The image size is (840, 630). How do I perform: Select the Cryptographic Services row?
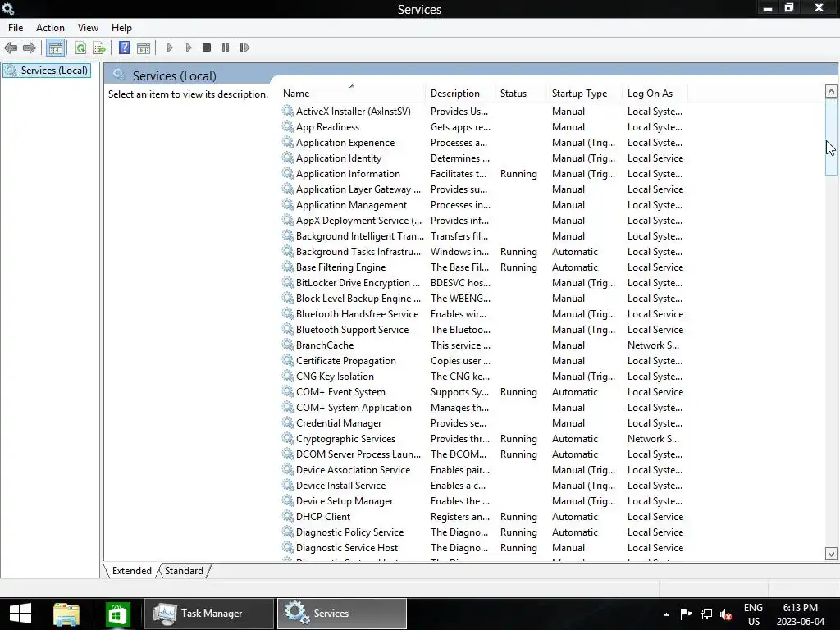point(484,438)
